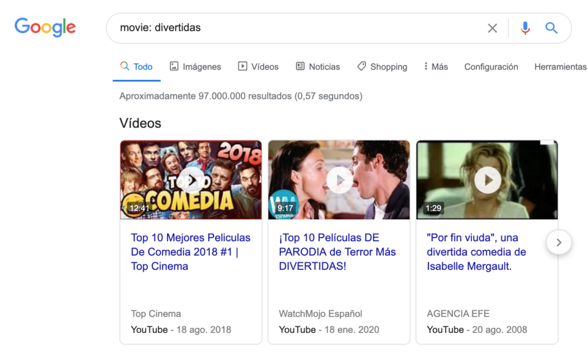Click YouTube - 18 ago. 2018 source text
Screen dimensions: 588x364
coord(181,330)
